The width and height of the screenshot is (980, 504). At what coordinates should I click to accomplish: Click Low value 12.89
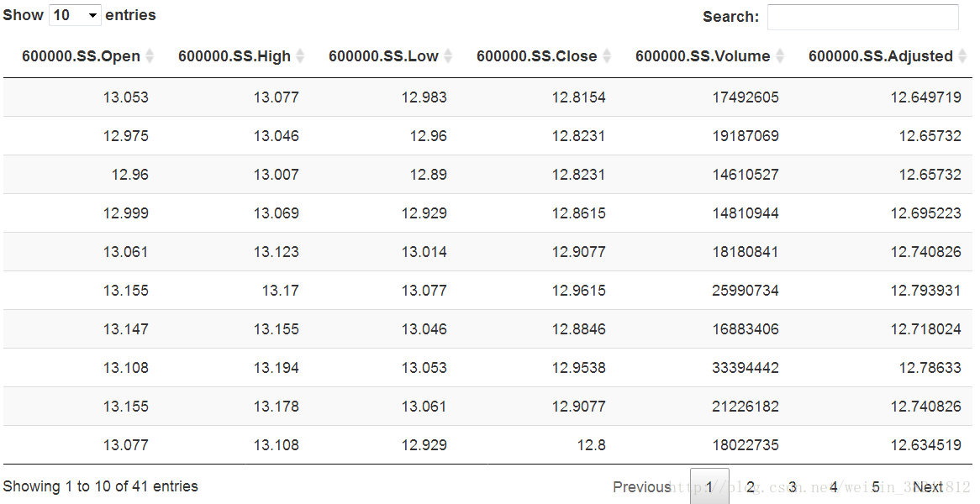428,175
